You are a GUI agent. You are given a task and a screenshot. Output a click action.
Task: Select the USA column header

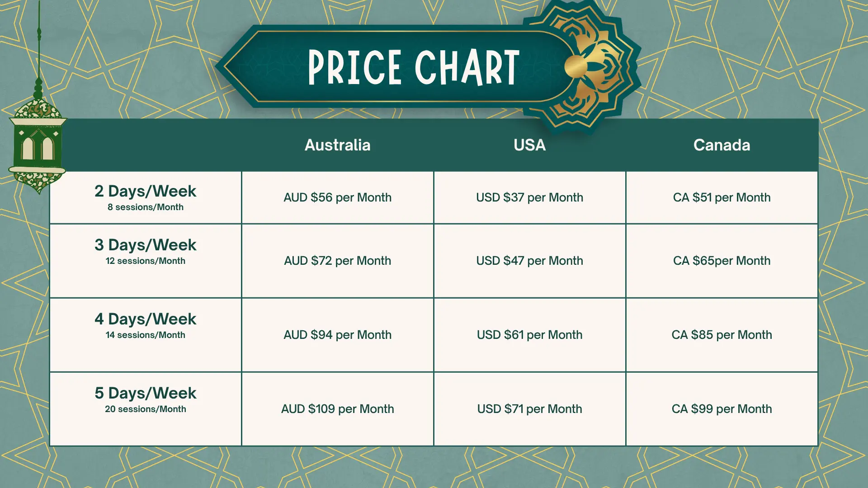pos(529,145)
